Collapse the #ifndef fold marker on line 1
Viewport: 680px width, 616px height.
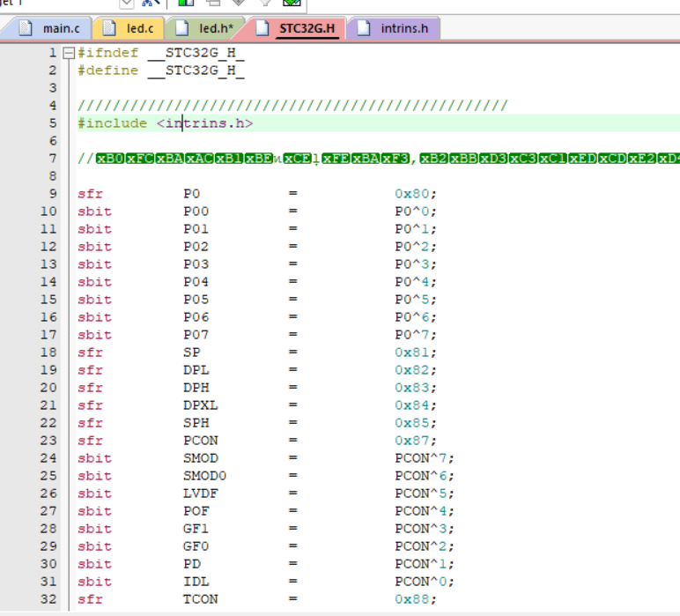click(69, 53)
